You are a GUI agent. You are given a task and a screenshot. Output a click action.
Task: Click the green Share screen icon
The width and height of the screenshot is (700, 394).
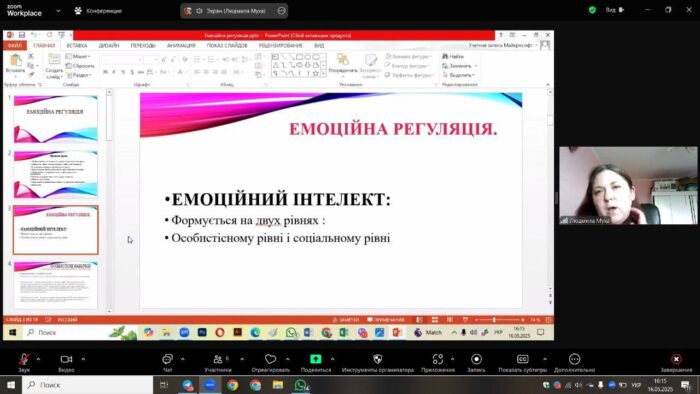point(316,359)
